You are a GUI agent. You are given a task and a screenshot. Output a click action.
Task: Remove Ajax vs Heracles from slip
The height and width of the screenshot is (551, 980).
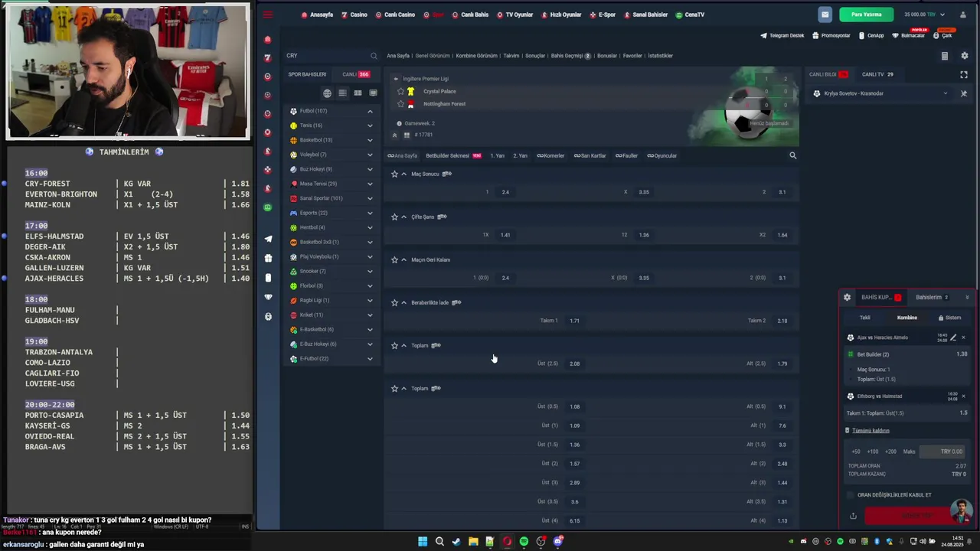pos(963,337)
